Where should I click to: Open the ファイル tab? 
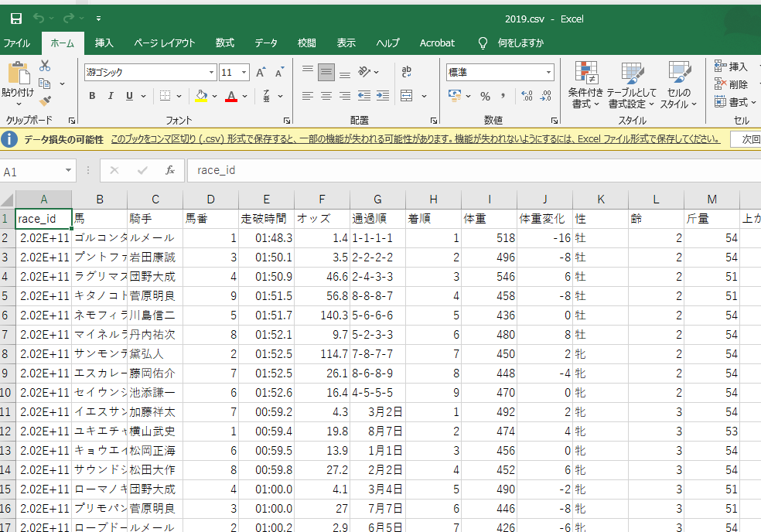tap(17, 43)
